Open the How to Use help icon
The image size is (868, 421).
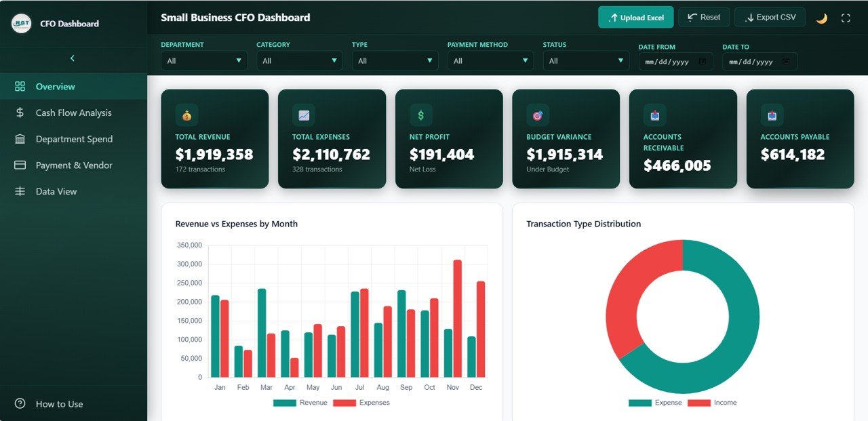click(19, 403)
